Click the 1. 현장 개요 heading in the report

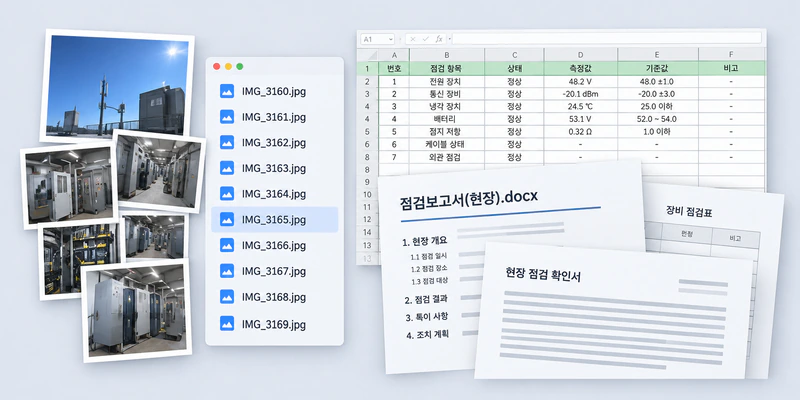click(424, 242)
